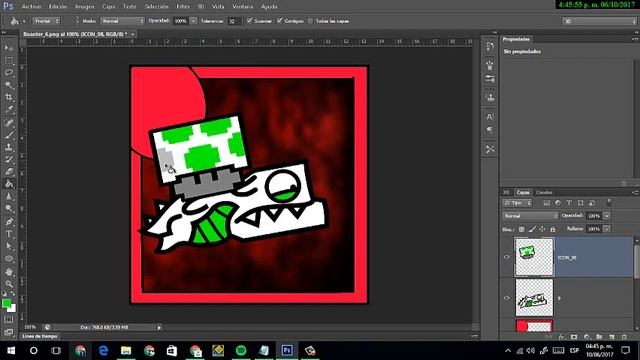Select the Crop tool
Viewport: 640px width, 360px height.
(9, 97)
